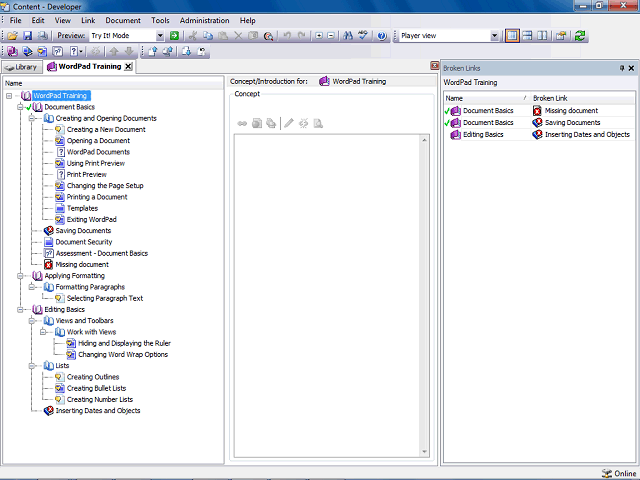Collapse the WordPad Training root node

pos(9,96)
